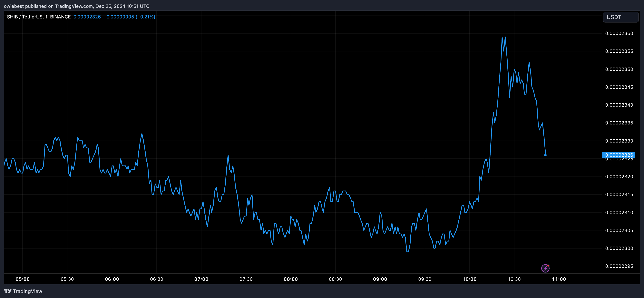Click the last price dot on the line

(545, 155)
